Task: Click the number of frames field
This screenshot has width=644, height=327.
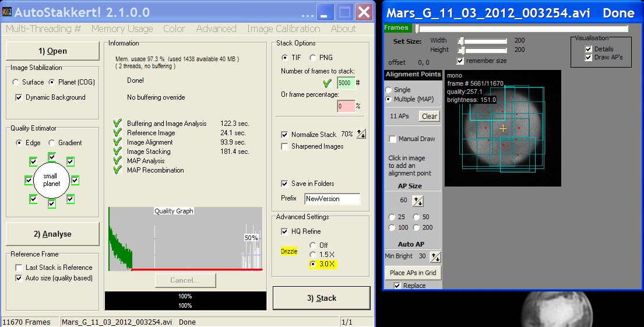Action: tap(346, 83)
